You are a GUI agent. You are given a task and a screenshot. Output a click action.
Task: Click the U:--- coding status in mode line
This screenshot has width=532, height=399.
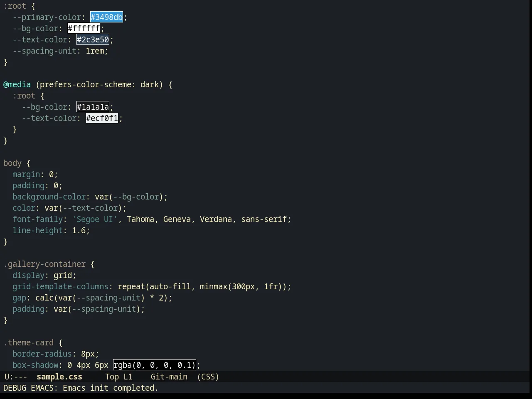coord(16,377)
